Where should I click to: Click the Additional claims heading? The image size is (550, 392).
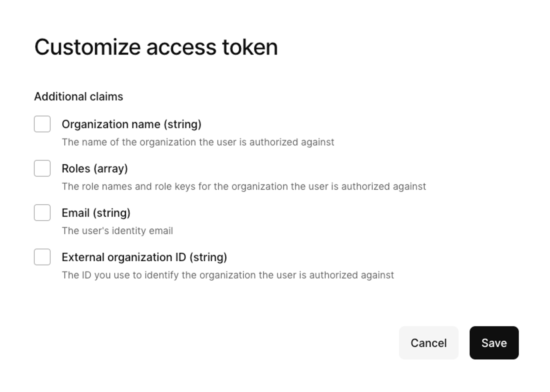(79, 96)
